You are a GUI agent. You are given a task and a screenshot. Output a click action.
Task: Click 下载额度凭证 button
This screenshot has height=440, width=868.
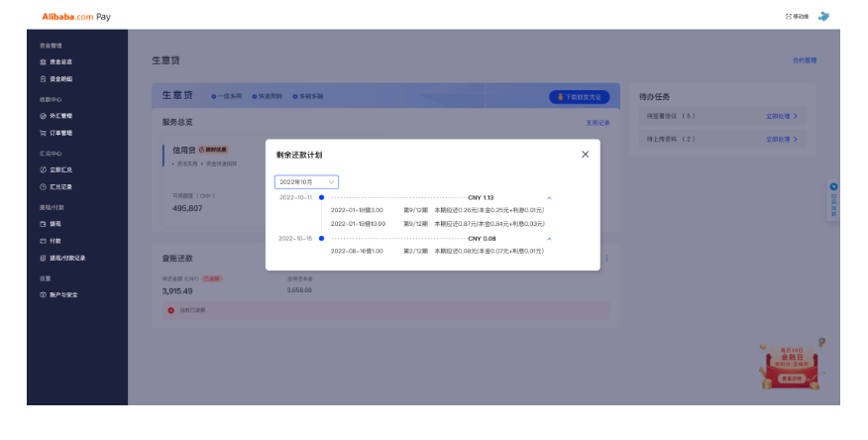pos(579,97)
